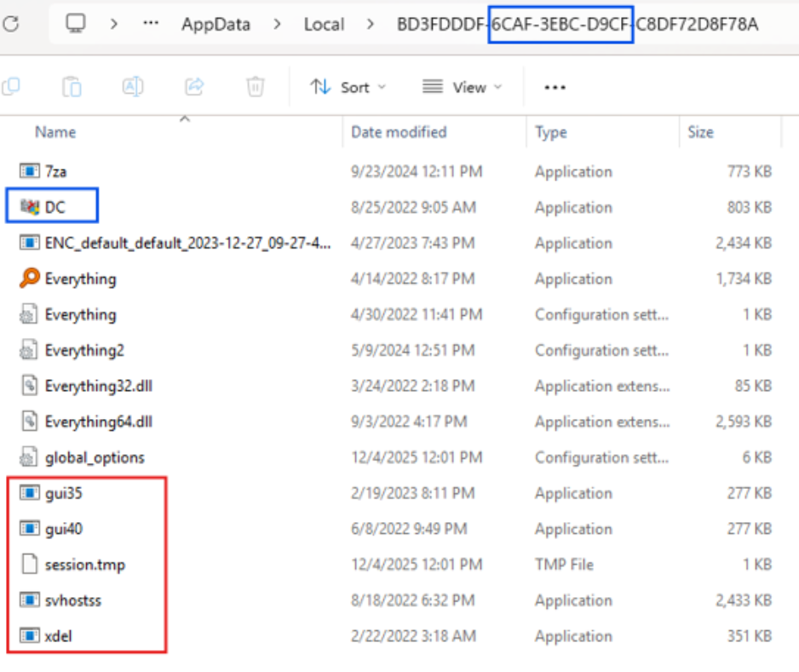The image size is (799, 672).
Task: Select the Everything application with magnifier icon
Action: 80,279
